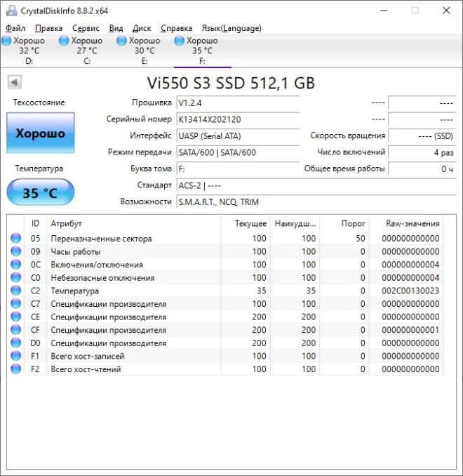Open the Диск menu
463x476 pixels.
[142, 28]
